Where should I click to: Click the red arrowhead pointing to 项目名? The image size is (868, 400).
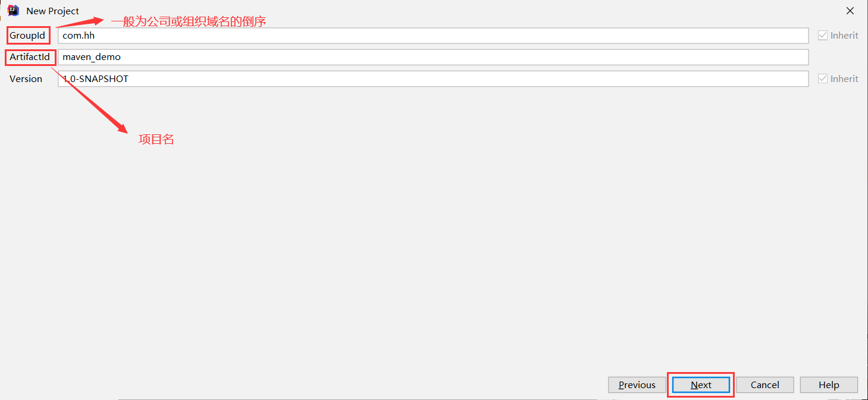pos(121,127)
